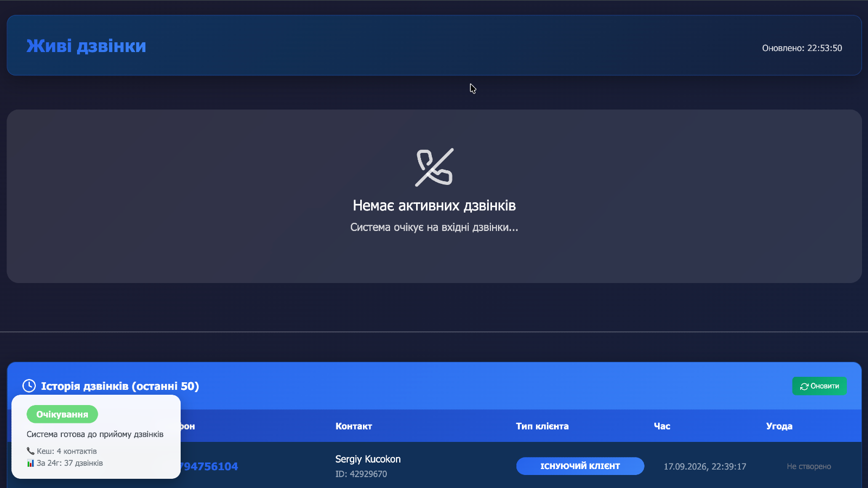This screenshot has width=868, height=488.
Task: Click the bar chart icon beside За 24г
Action: point(30,463)
